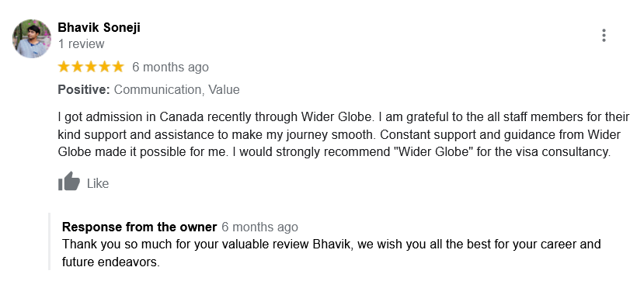Viewport: 644px width, 288px height.
Task: Click the "Communication, Value" attributes text
Action: [x=176, y=89]
